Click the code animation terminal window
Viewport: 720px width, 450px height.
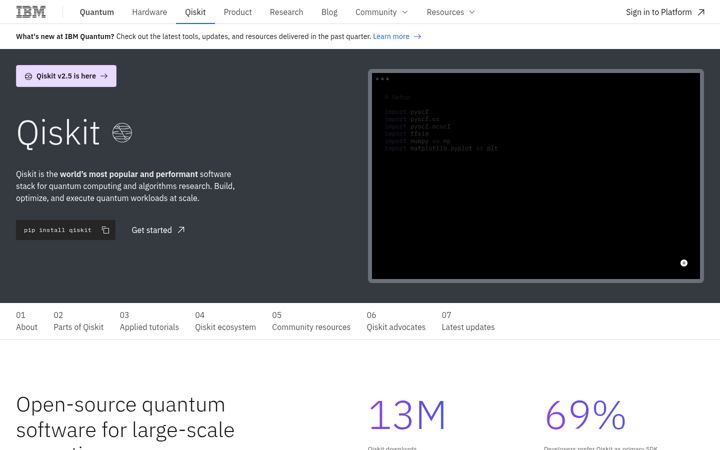tap(536, 176)
